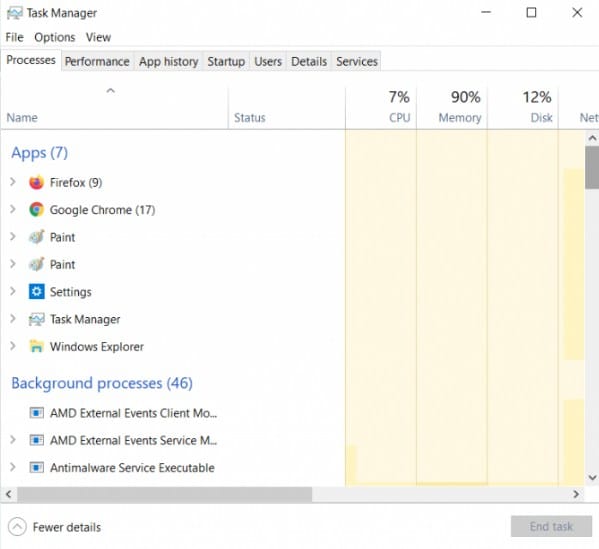This screenshot has width=599, height=549.
Task: Click the AMD External Events Service icon
Action: tap(37, 440)
